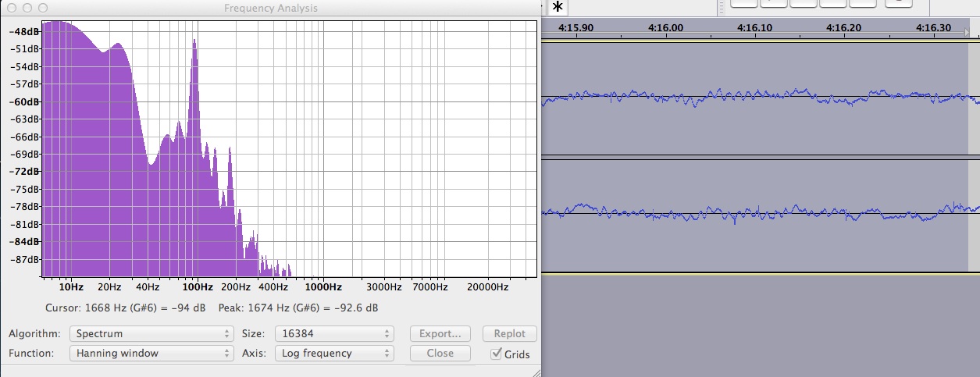Screen dimensions: 980x377
Task: Close the Frequency Analysis window via red button
Action: point(11,7)
